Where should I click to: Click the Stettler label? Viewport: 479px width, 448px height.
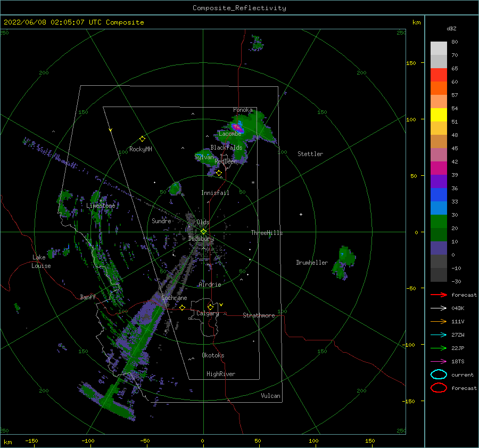click(310, 154)
